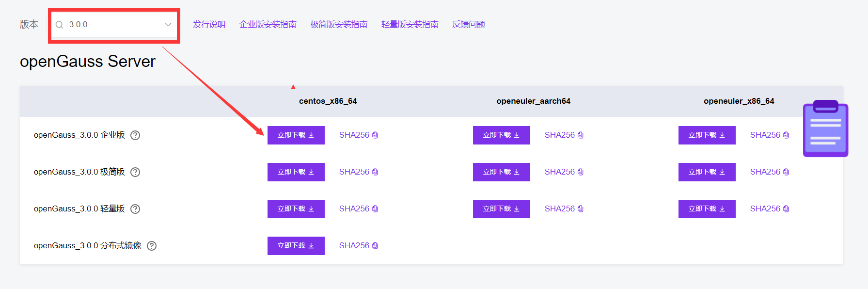The image size is (868, 289).
Task: Click help icon next to openGauss_3.0.0 企业版
Action: click(135, 135)
